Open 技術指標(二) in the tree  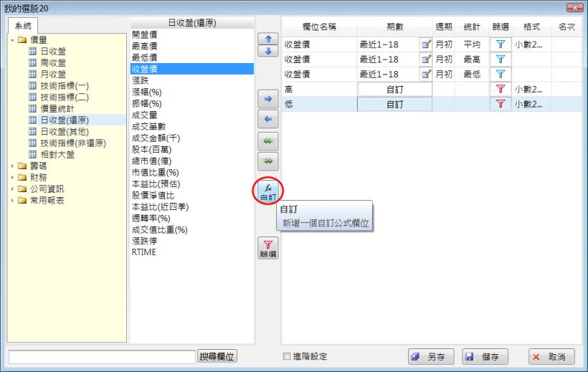(65, 97)
